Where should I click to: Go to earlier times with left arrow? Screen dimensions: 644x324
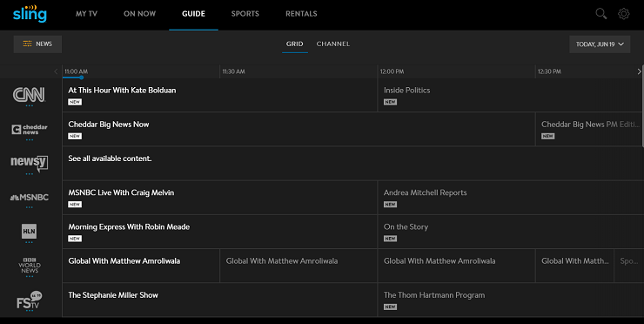point(56,71)
